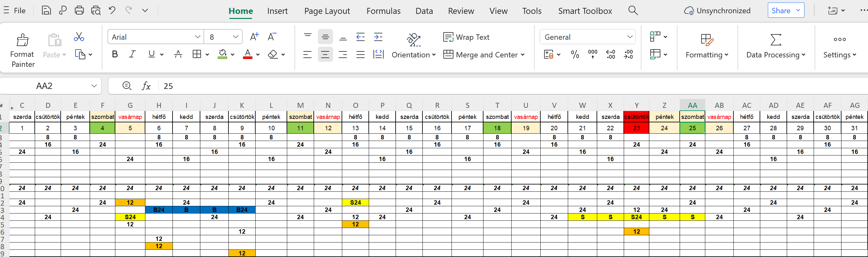Switch to the Insert tab
The width and height of the screenshot is (868, 257).
277,11
